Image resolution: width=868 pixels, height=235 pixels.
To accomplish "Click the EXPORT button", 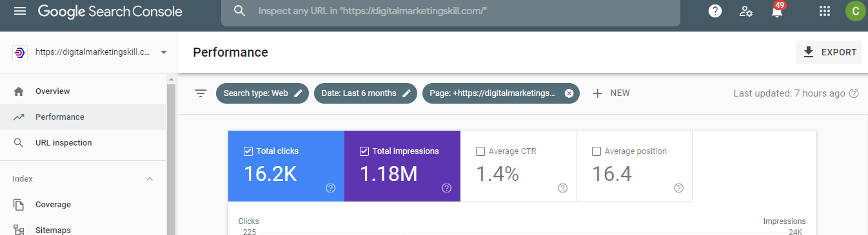I will click(x=829, y=52).
